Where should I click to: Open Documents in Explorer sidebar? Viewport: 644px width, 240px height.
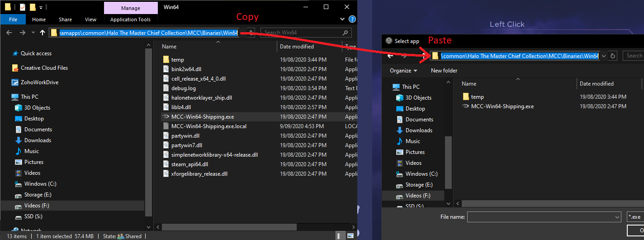[38, 130]
